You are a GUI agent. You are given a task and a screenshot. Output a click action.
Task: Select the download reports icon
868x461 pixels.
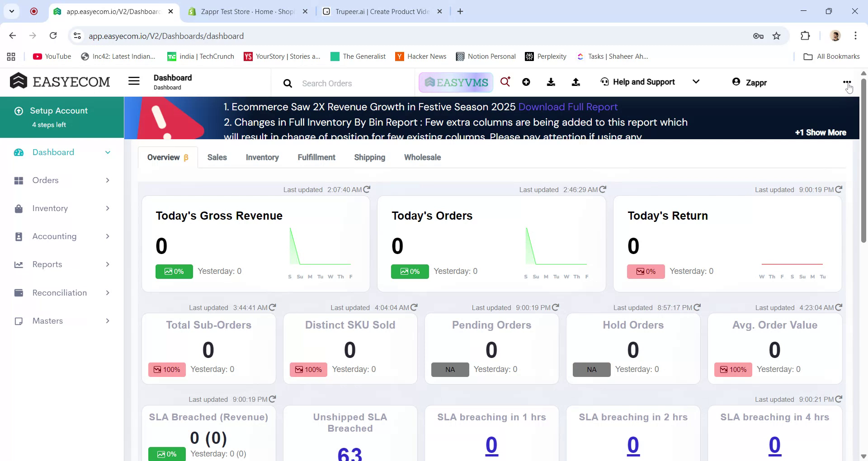tap(551, 82)
